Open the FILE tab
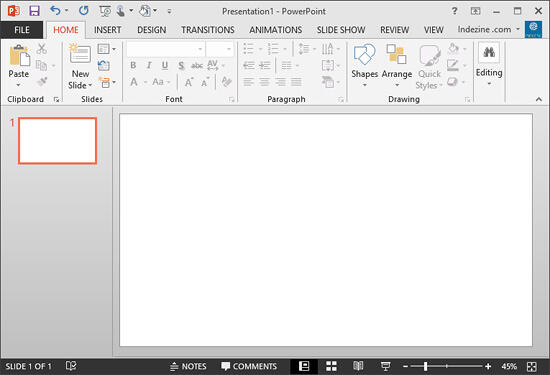This screenshot has height=375, width=550. 22,30
